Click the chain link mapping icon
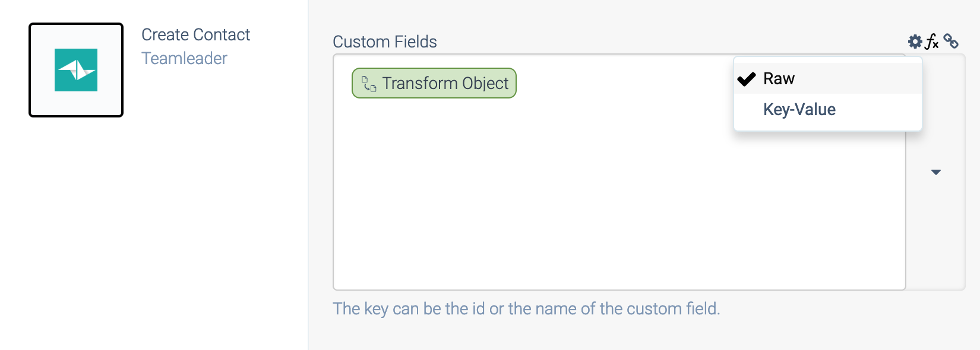 pos(951,41)
